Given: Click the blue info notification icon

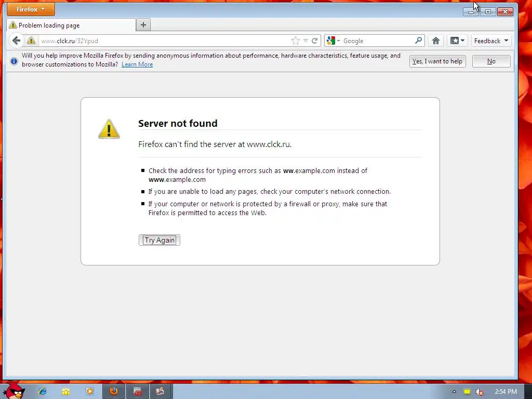Looking at the screenshot, I should pos(14,61).
